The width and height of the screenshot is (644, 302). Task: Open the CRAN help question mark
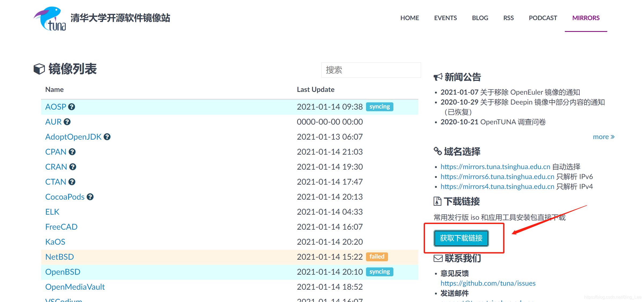[x=73, y=167]
